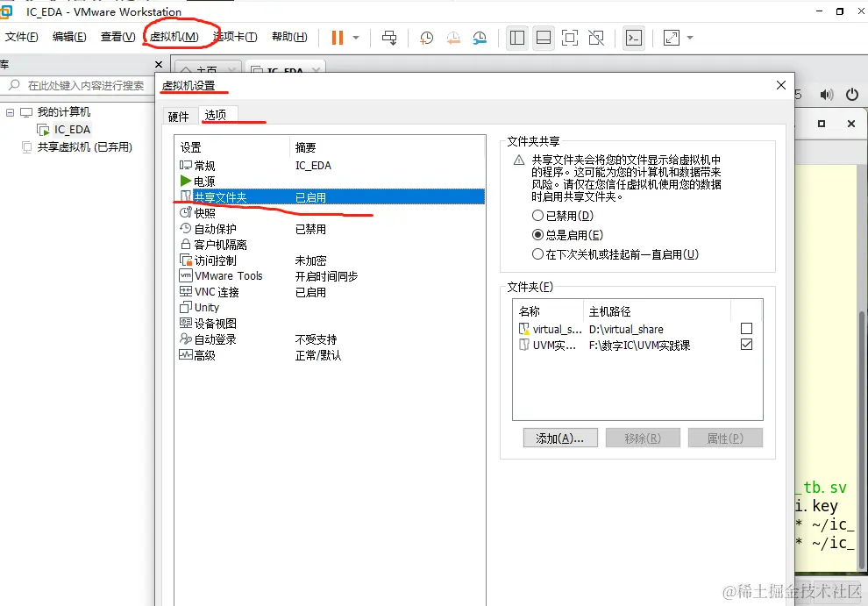This screenshot has width=868, height=606.
Task: Enter full screen mode icon
Action: click(570, 38)
